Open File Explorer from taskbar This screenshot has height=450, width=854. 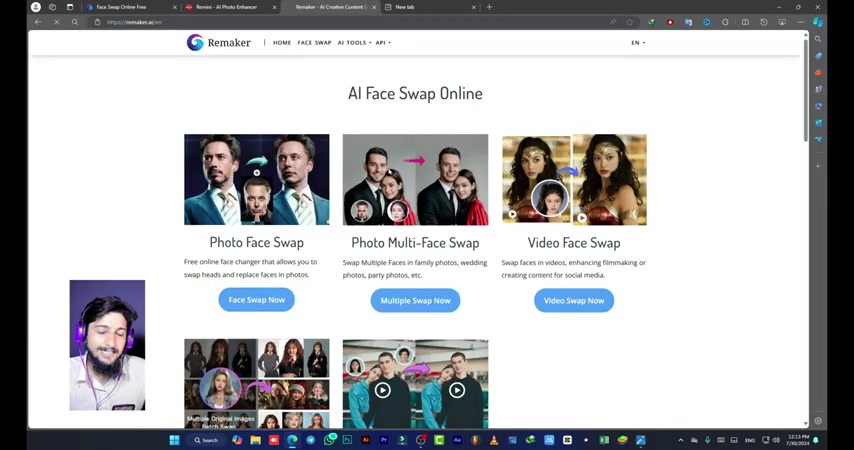pyautogui.click(x=255, y=440)
